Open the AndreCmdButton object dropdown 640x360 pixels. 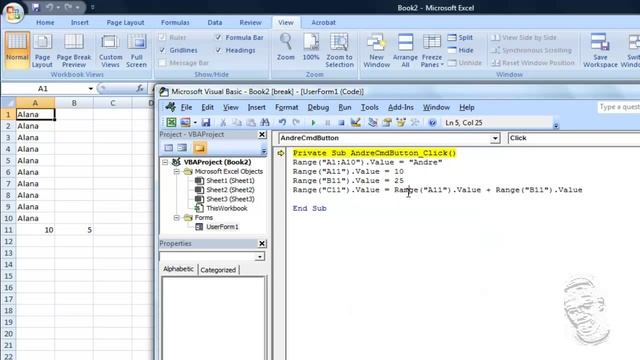(495, 138)
